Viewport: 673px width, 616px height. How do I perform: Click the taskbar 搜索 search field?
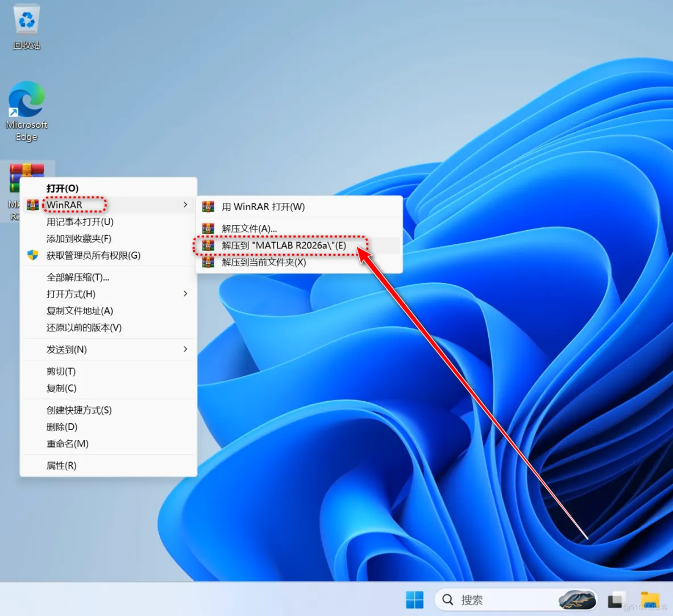click(516, 600)
